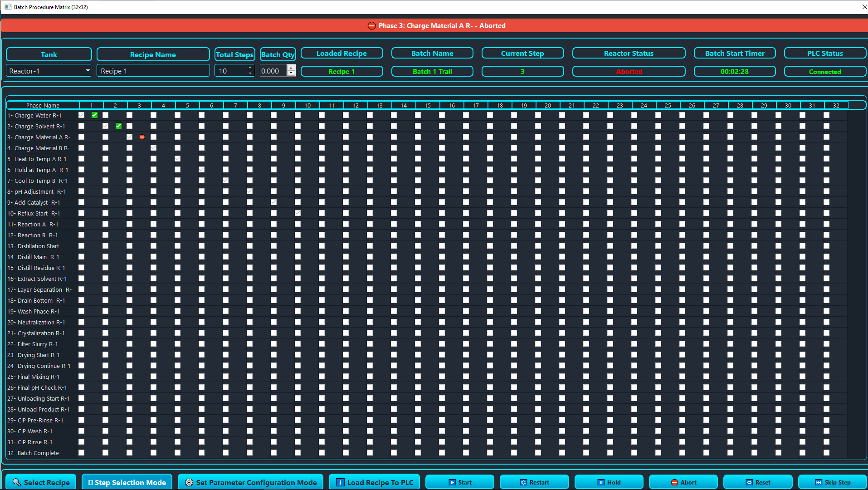Click green completed checkmark for Charge Solvent
Image resolution: width=868 pixels, height=490 pixels.
pos(118,126)
